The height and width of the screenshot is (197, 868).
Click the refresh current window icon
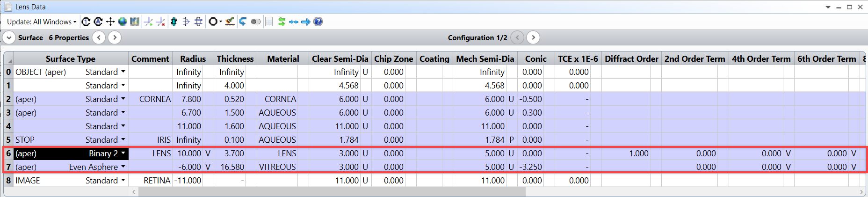[x=86, y=22]
